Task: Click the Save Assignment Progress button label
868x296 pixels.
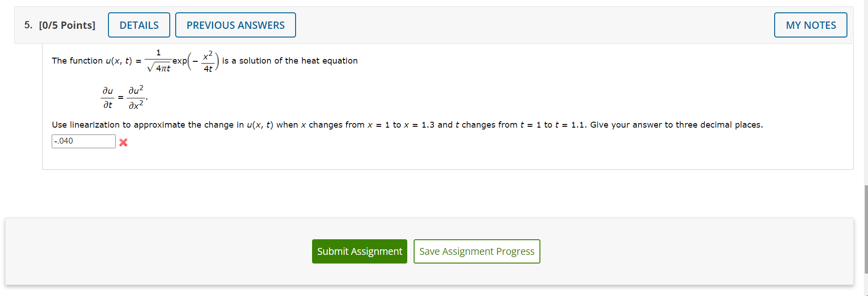Action: pos(476,251)
